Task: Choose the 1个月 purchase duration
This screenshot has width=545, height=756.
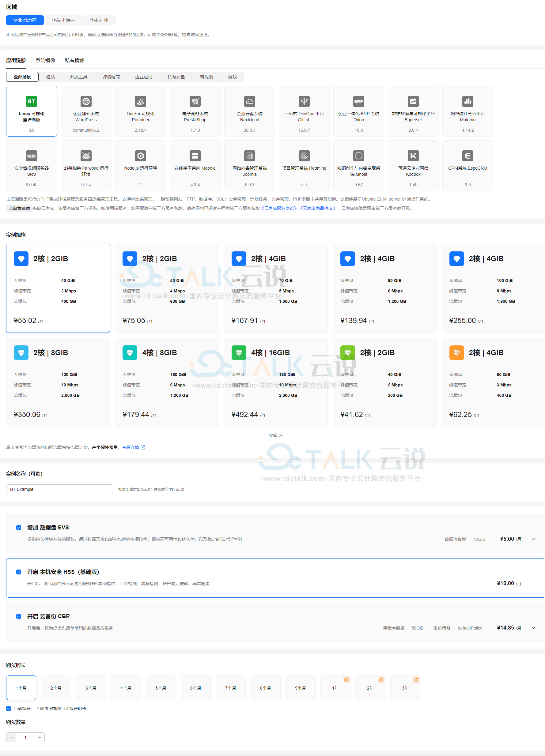Action: (x=21, y=688)
